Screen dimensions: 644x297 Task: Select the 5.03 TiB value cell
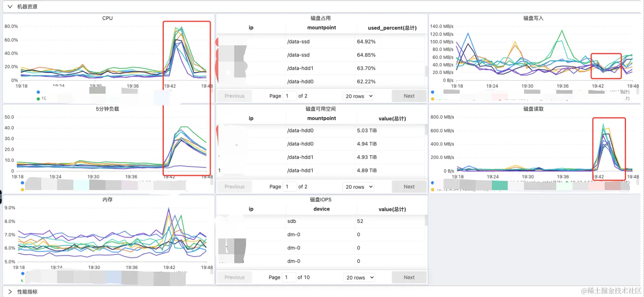[367, 130]
